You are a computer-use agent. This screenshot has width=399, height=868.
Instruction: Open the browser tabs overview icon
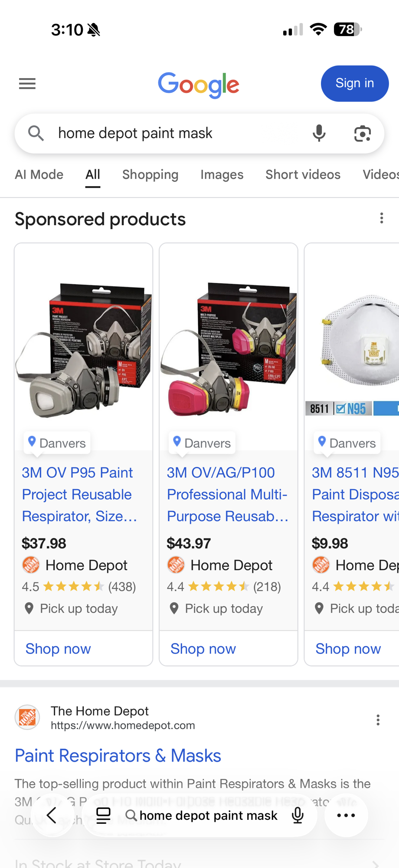point(103,815)
